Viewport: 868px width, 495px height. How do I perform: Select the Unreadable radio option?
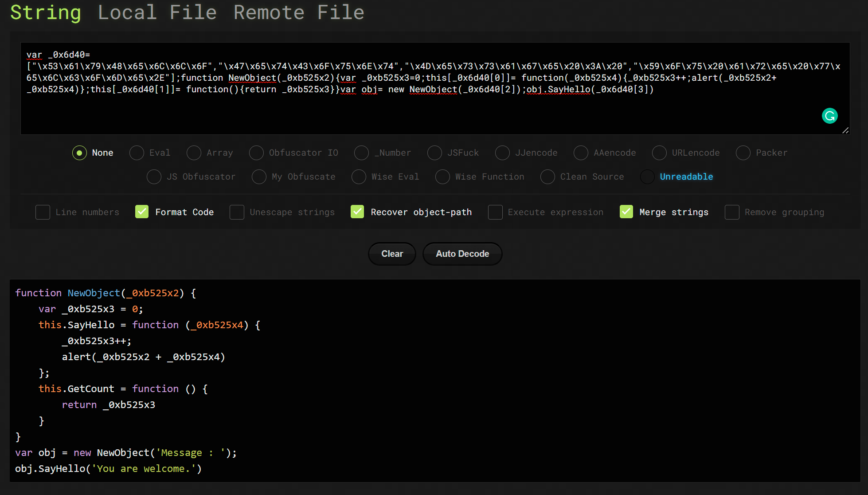pos(647,177)
